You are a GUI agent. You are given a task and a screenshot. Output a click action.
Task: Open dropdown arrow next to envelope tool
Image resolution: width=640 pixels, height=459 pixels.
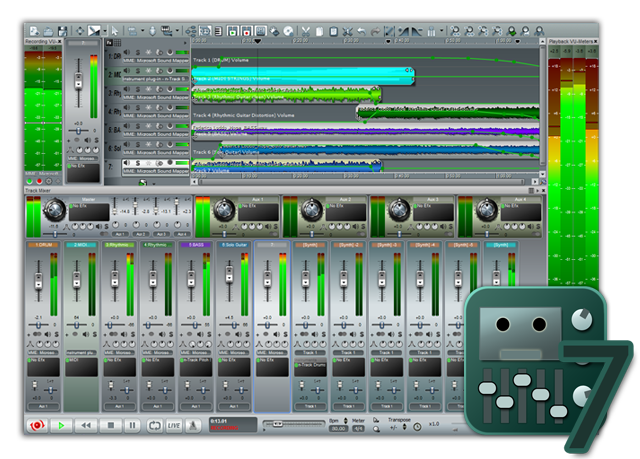[104, 31]
